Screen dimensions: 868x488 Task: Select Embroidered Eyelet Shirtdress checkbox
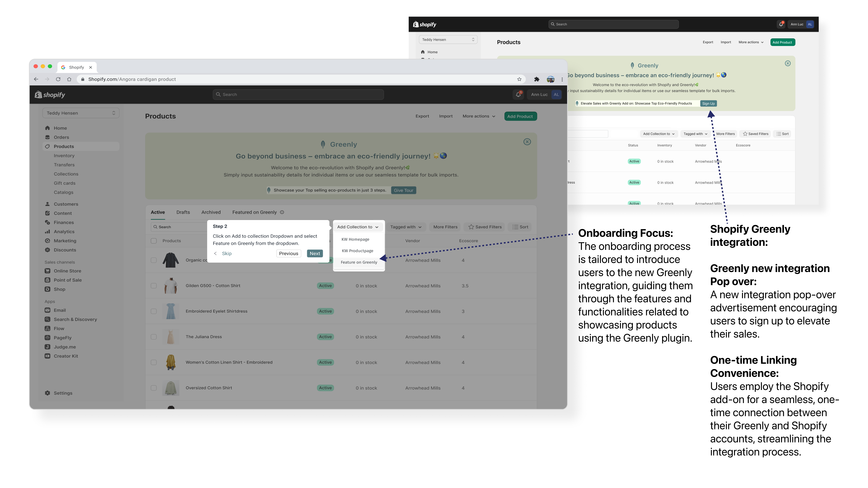154,311
